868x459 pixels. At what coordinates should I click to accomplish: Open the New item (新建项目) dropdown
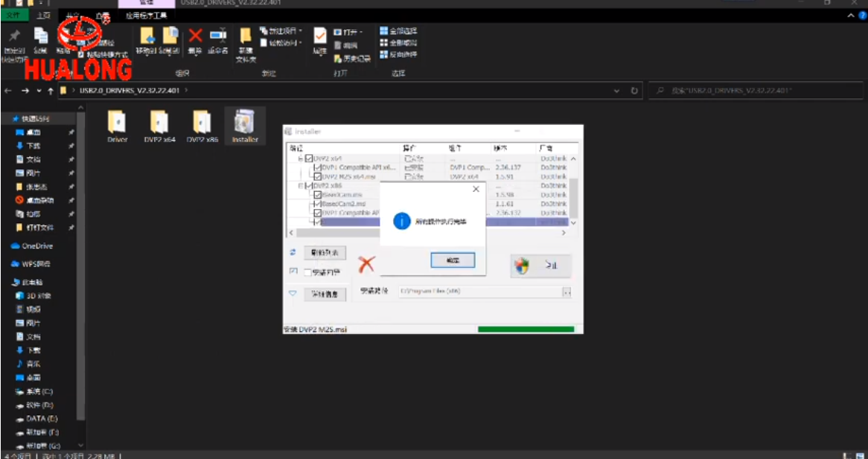tap(281, 31)
